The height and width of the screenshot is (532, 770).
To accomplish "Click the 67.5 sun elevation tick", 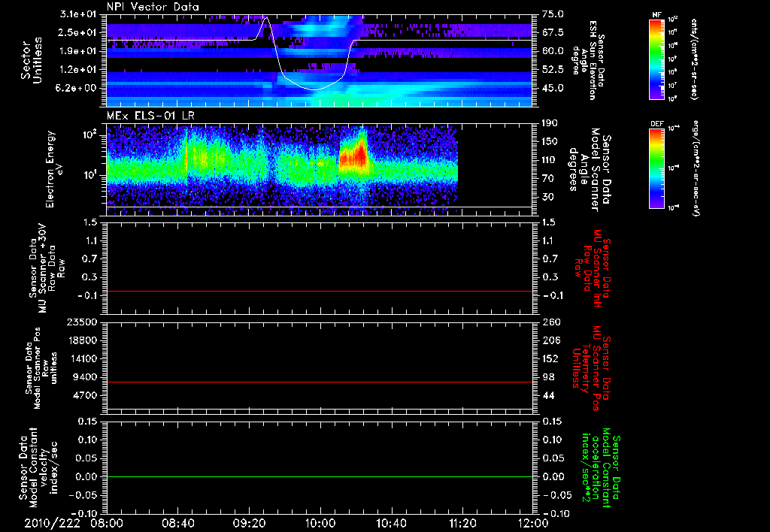I will [553, 32].
